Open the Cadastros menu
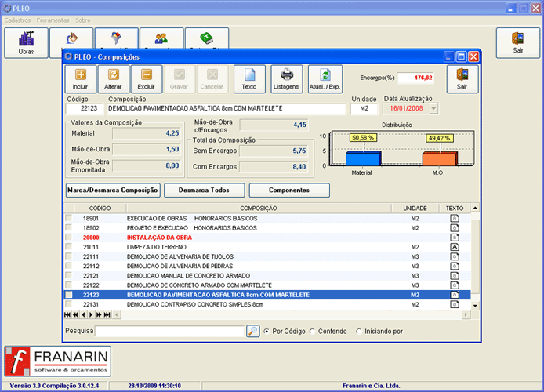 pos(17,20)
